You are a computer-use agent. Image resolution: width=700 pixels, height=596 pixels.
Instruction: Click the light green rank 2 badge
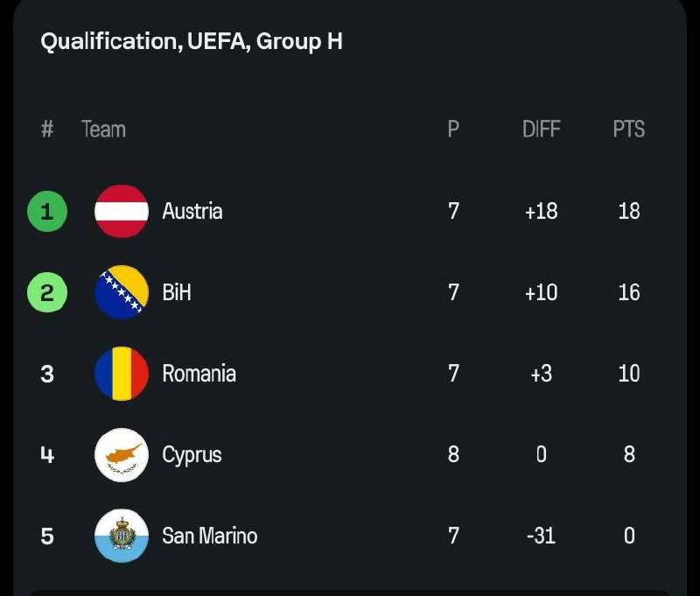(47, 292)
